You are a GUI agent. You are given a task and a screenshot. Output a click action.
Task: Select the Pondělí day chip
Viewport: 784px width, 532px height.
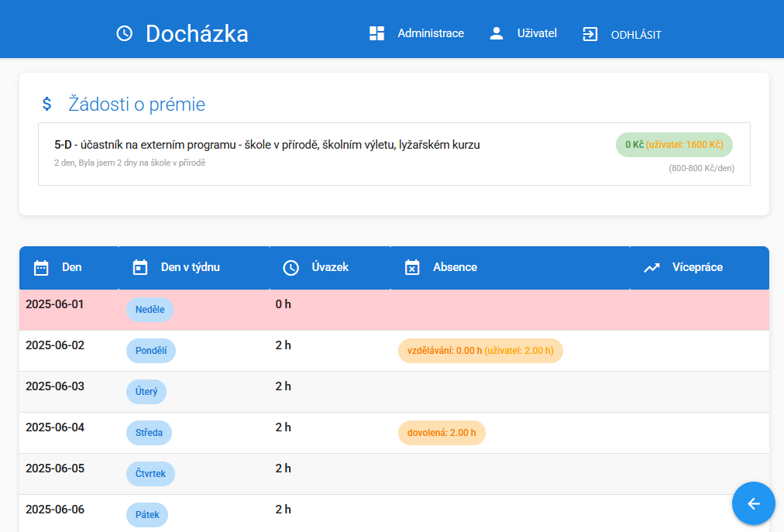pyautogui.click(x=150, y=350)
